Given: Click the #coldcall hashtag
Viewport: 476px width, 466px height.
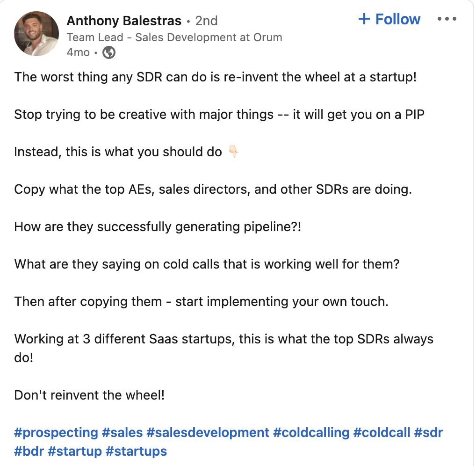Looking at the screenshot, I should point(382,432).
